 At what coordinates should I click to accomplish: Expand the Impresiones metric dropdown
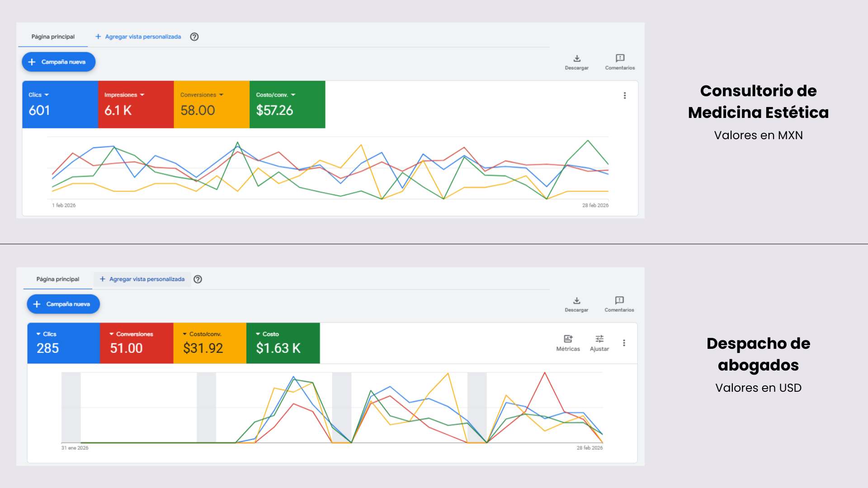tap(142, 95)
